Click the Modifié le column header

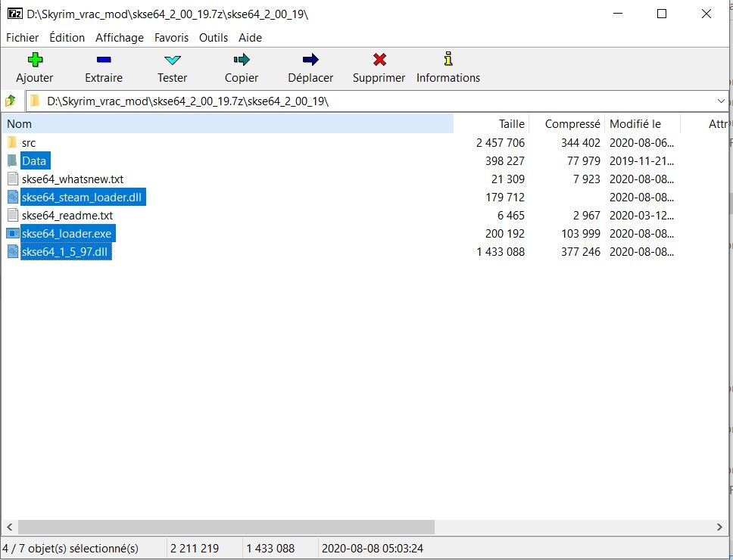tap(635, 123)
